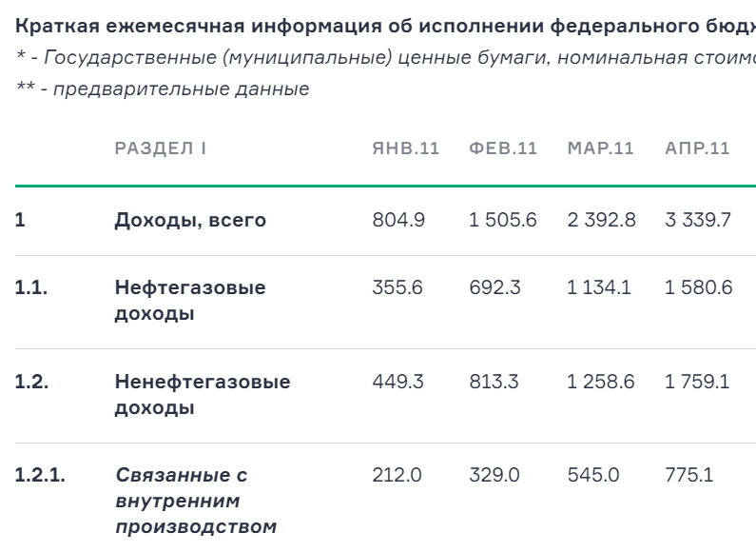The image size is (756, 552).
Task: Click the Ненефтегазовые доходы row label
Action: tap(203, 394)
